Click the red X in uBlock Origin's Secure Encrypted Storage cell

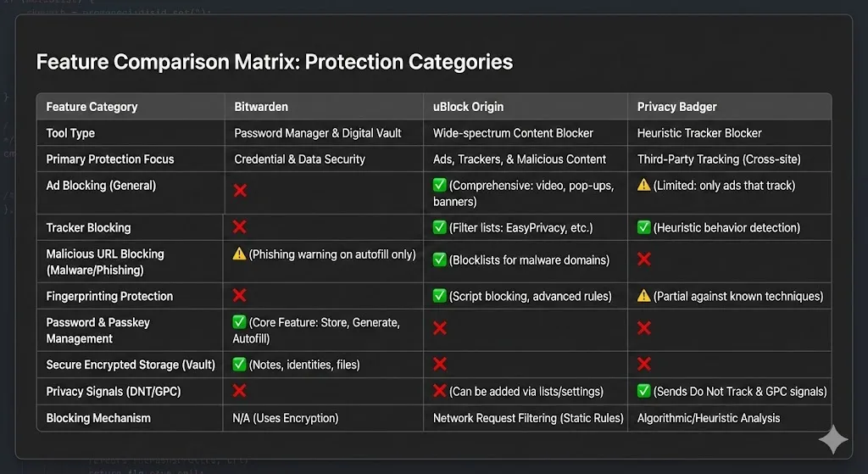tap(440, 365)
